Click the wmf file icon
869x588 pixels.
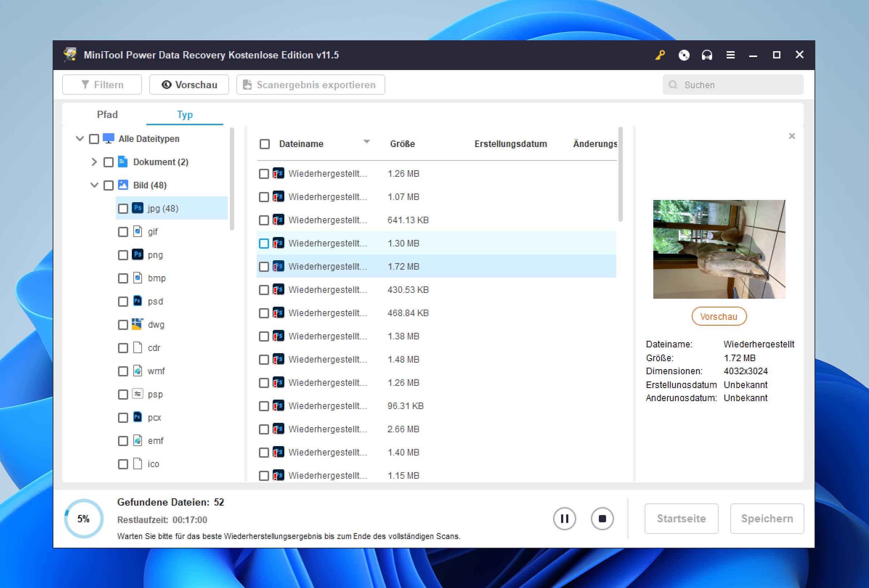pos(137,371)
